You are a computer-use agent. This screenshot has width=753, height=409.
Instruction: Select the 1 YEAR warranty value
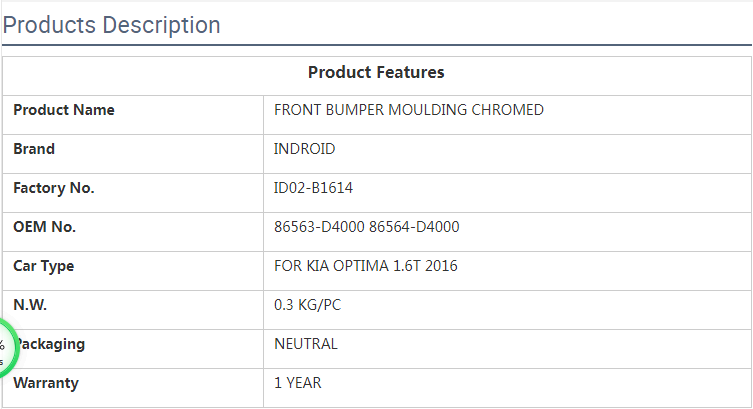298,383
